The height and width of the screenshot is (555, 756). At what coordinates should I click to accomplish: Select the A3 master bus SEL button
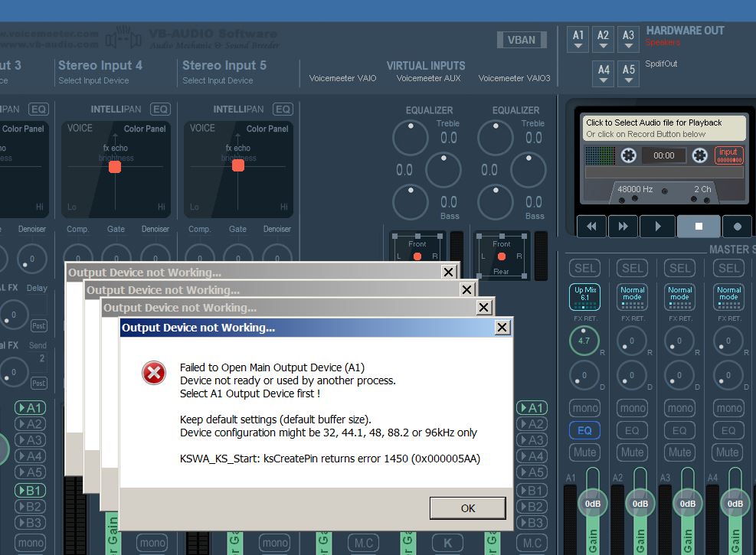(x=680, y=269)
